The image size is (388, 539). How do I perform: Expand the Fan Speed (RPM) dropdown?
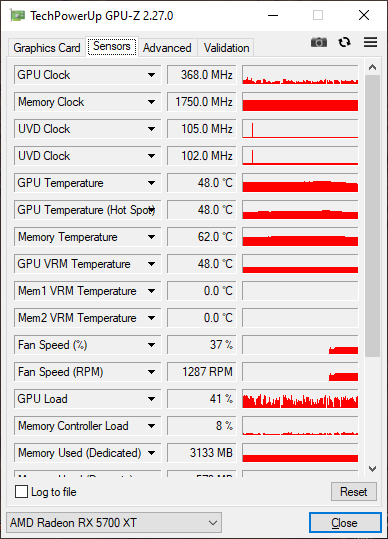[x=151, y=372]
